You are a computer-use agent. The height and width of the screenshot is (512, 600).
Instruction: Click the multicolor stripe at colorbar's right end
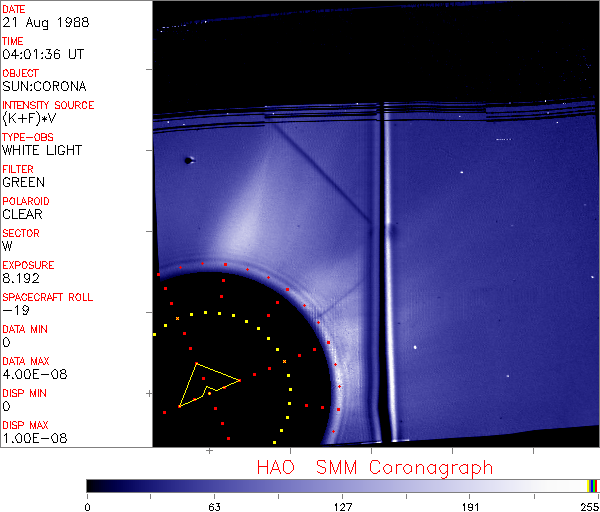click(594, 485)
